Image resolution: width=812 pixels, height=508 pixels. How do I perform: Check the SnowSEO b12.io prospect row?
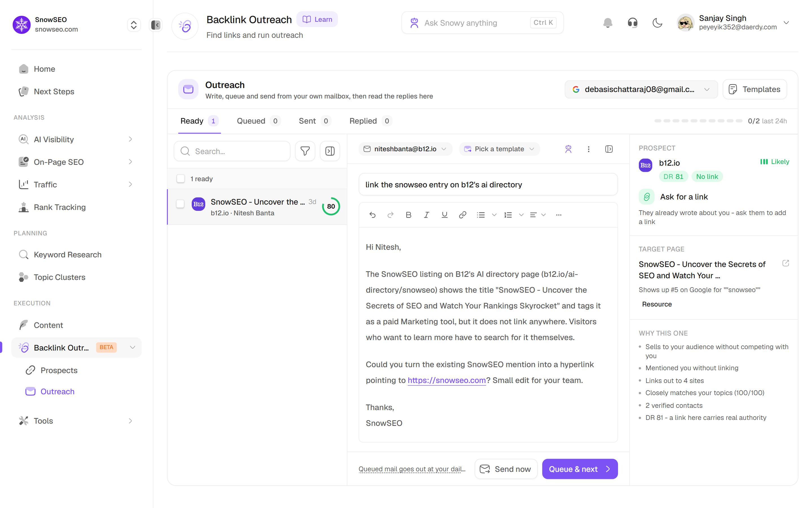180,204
